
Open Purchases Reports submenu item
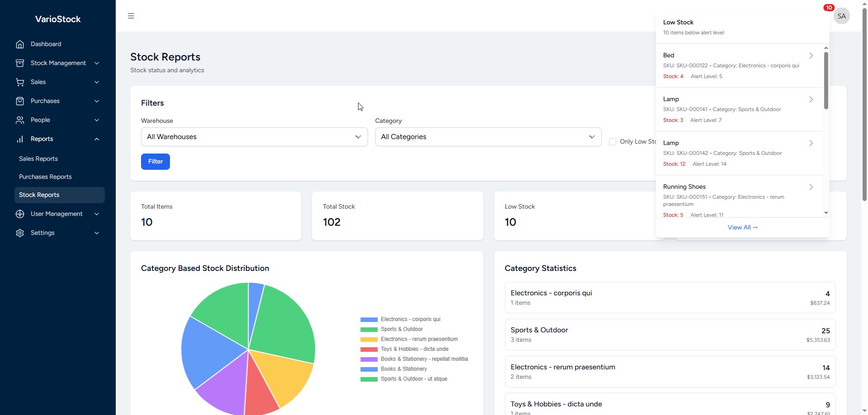(x=60, y=177)
